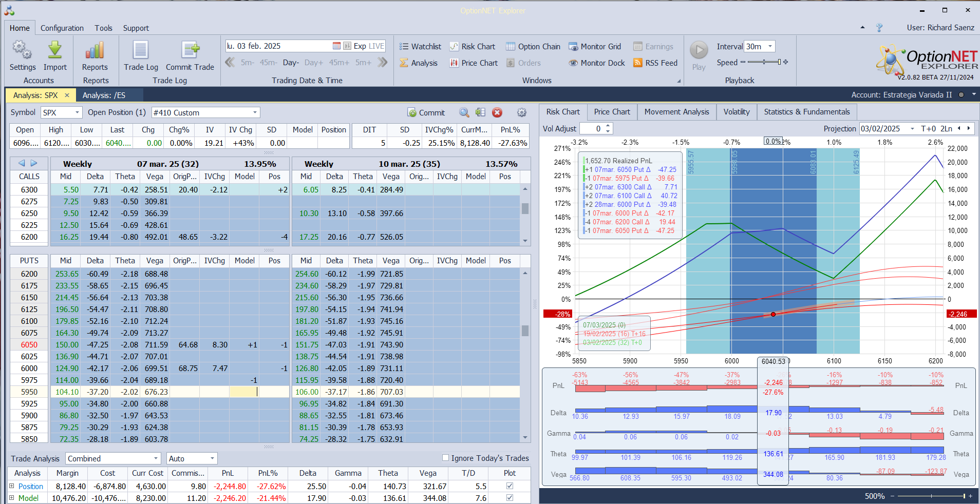Increase the Vol Adjust stepper value
Screen dimensions: 980x504
click(x=608, y=126)
